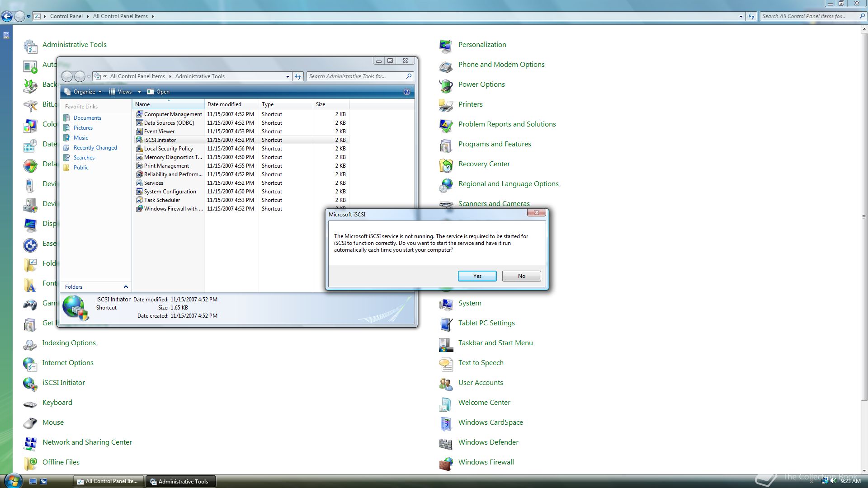Click Yes to start the iSCSI service
Screen dimensions: 868x488
coord(477,276)
